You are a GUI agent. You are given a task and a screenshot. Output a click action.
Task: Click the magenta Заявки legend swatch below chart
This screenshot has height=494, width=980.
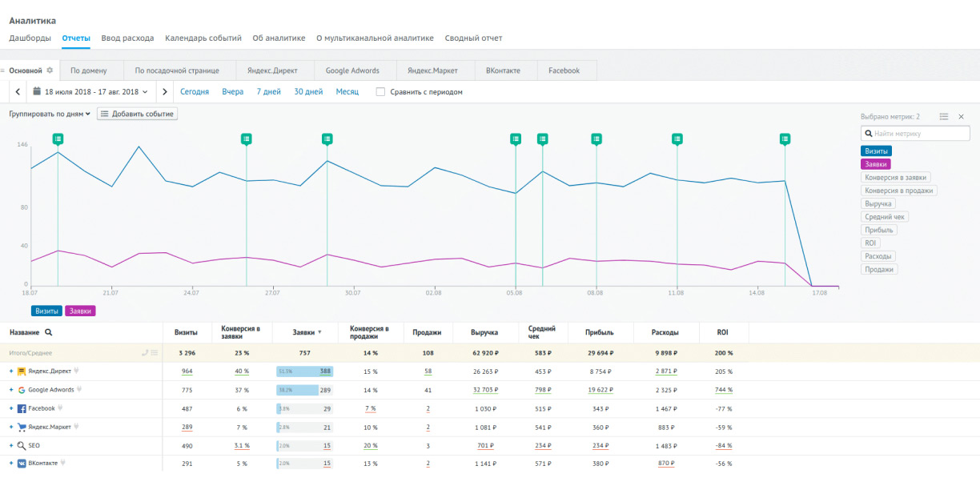80,311
